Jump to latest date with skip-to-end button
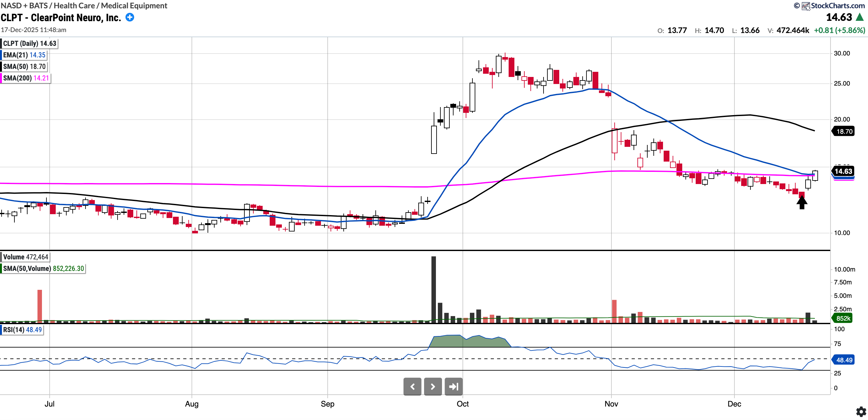Image resolution: width=868 pixels, height=420 pixels. tap(454, 387)
